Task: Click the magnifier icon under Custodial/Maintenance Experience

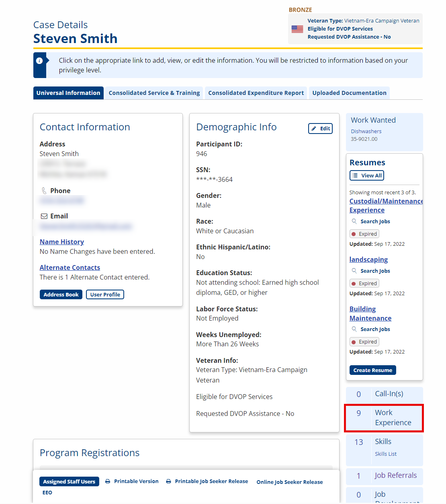Action: click(354, 221)
